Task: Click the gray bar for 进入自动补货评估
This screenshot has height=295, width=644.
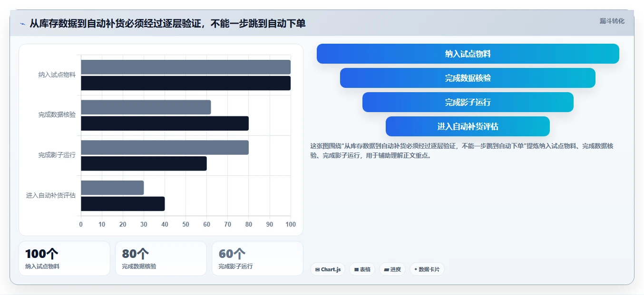Action: click(x=112, y=188)
